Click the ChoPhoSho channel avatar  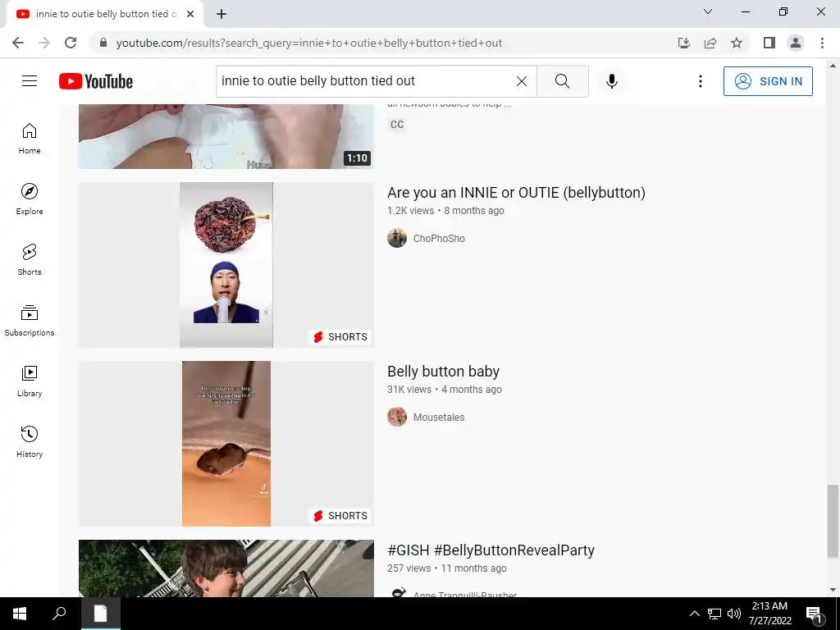tap(397, 239)
